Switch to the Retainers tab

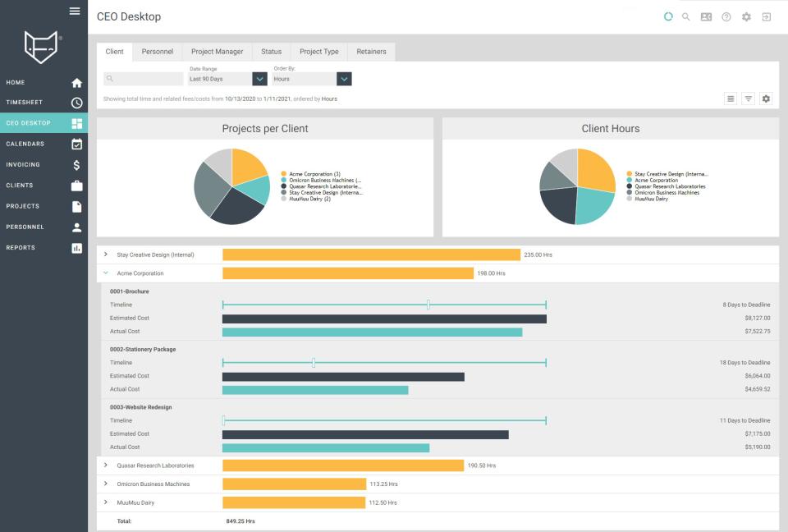pos(371,51)
